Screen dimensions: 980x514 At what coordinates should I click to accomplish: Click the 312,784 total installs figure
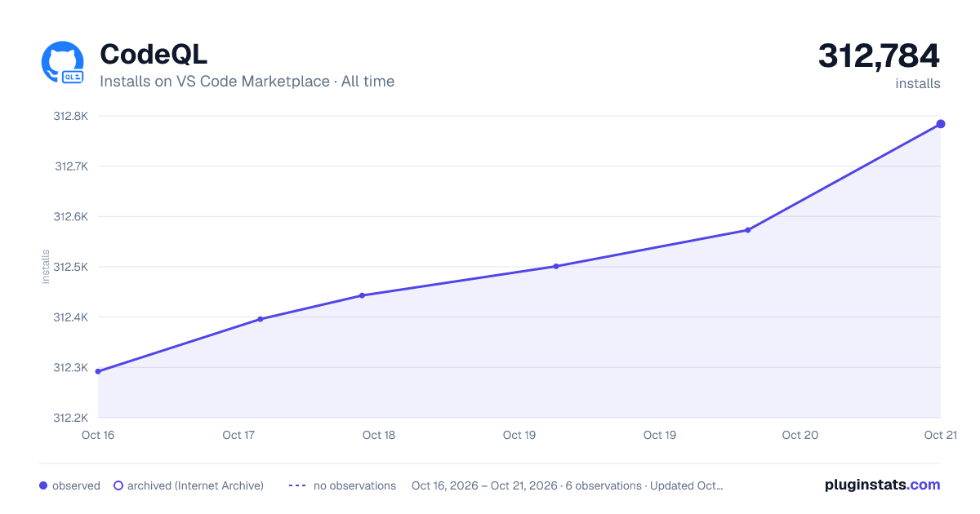click(879, 56)
